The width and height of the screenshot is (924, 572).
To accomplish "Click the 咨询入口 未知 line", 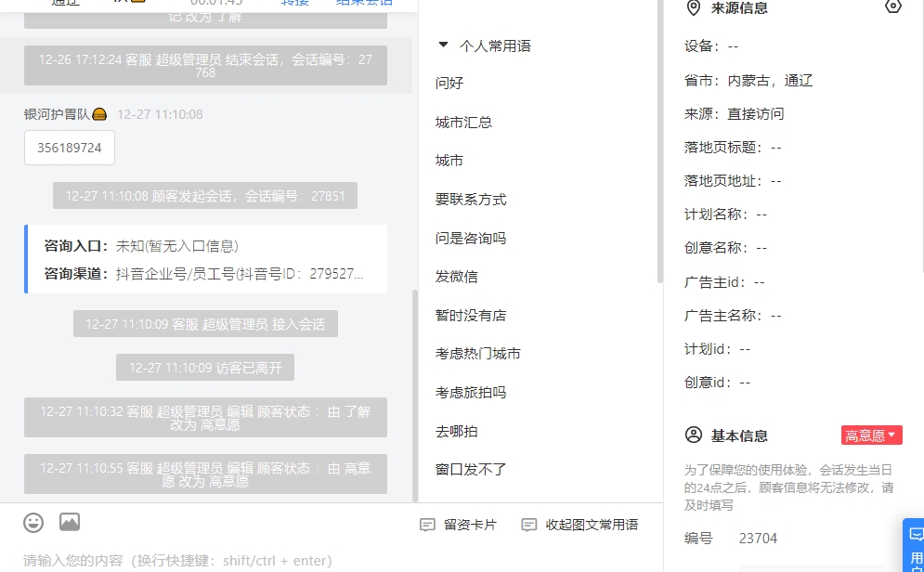I will click(x=141, y=246).
